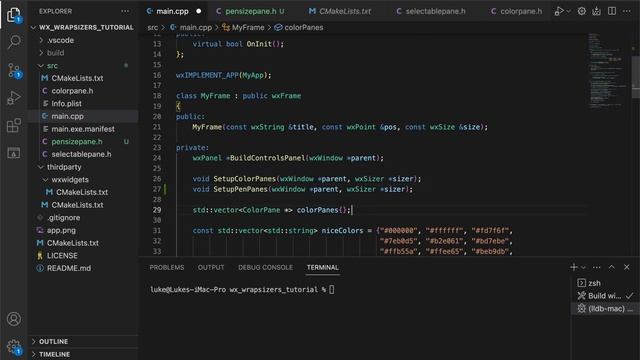Screen dimensions: 640x360
Task: Switch to colorpane.h editor tab
Action: [517, 11]
